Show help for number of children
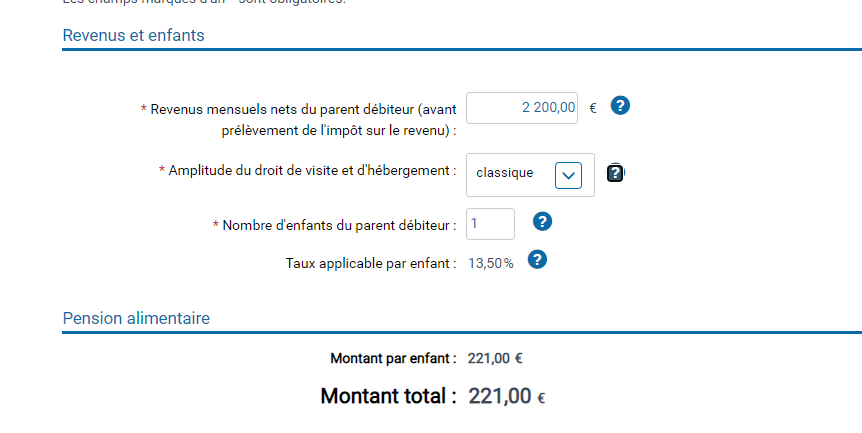The height and width of the screenshot is (433, 862). [x=542, y=221]
